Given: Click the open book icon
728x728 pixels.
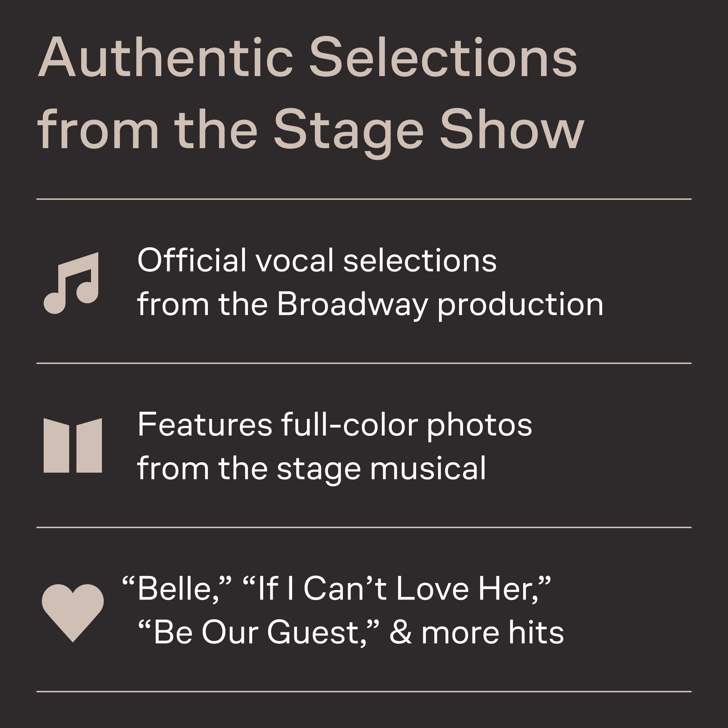Looking at the screenshot, I should [73, 446].
